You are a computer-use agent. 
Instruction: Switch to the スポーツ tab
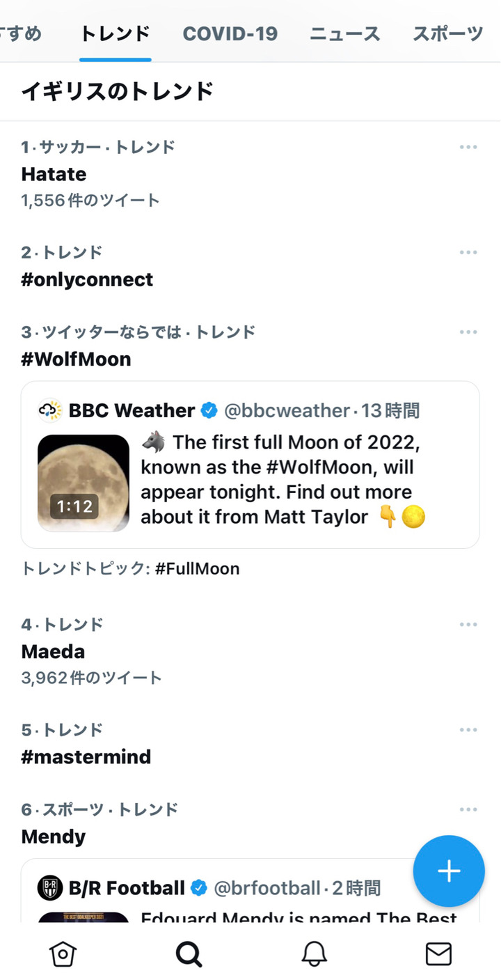(447, 33)
